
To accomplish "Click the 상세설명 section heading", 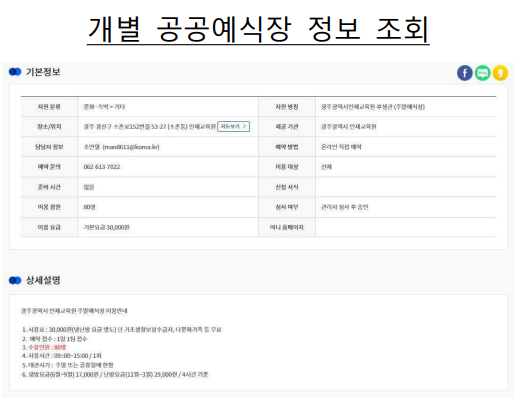I will click(43, 280).
